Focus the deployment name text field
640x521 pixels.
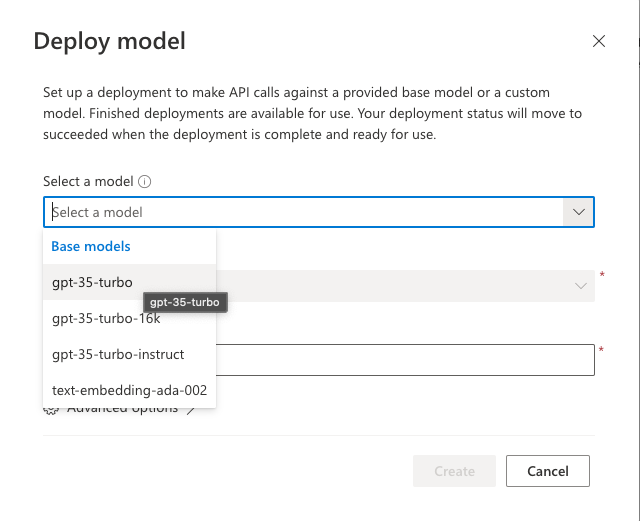click(405, 360)
